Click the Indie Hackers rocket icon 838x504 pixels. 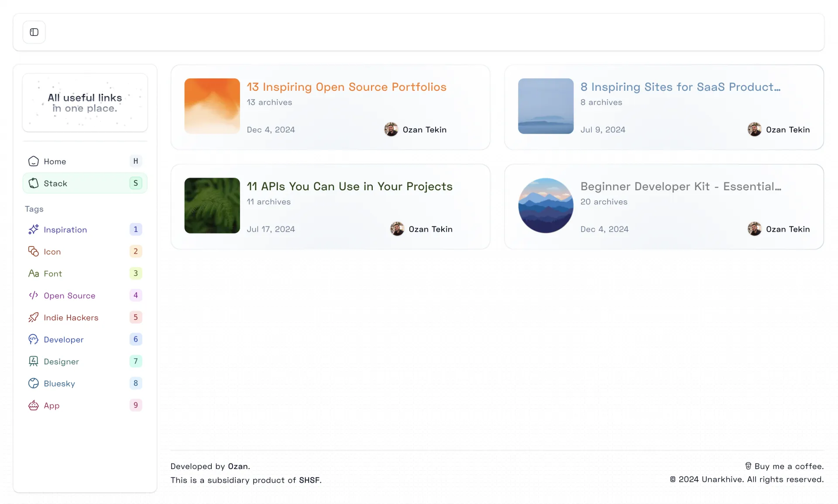point(34,317)
